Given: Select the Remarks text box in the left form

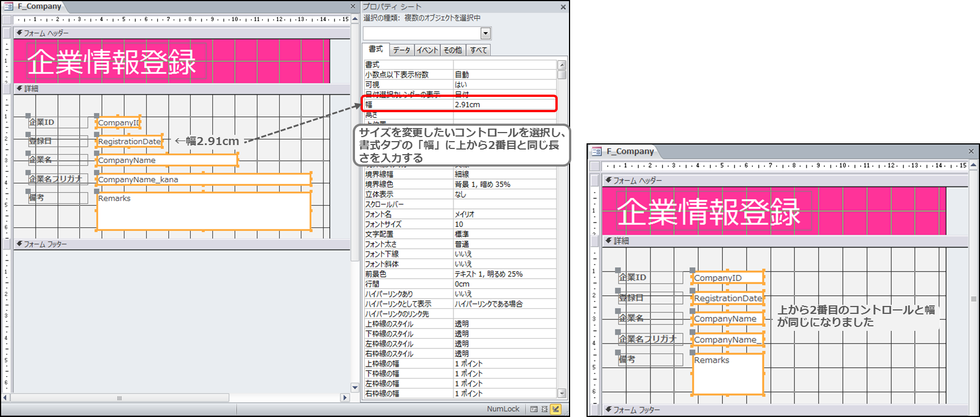Looking at the screenshot, I should [204, 211].
